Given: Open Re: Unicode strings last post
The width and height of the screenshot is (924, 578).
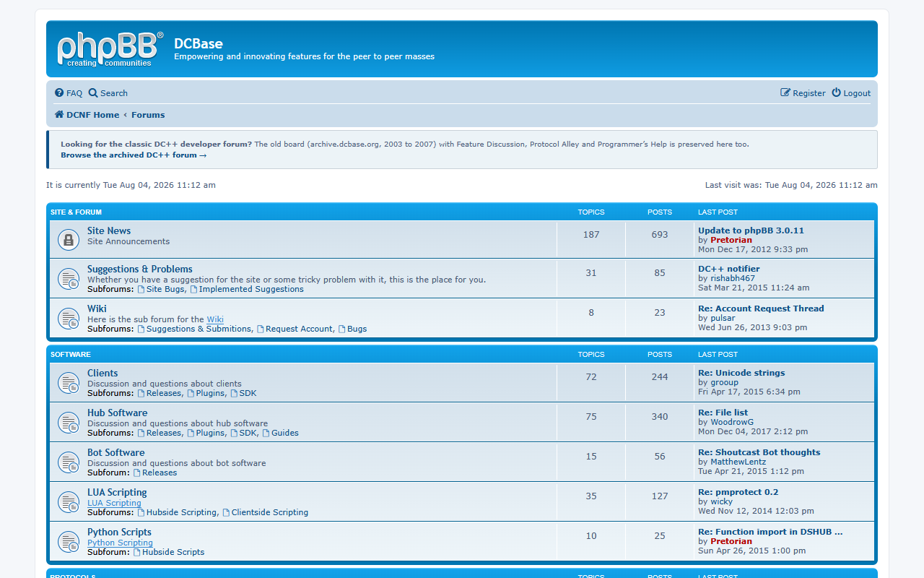Looking at the screenshot, I should click(x=741, y=373).
